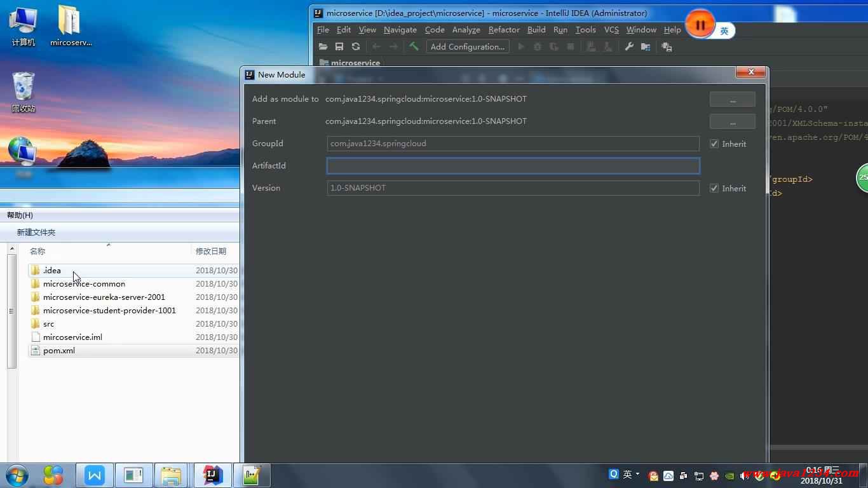
Task: Open the mircoserv... folder on desktop
Action: point(71,27)
